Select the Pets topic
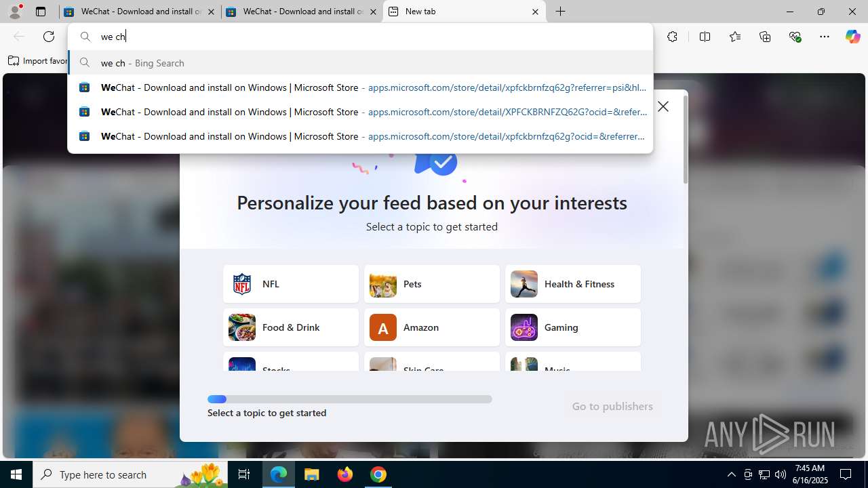868x488 pixels. coord(432,284)
